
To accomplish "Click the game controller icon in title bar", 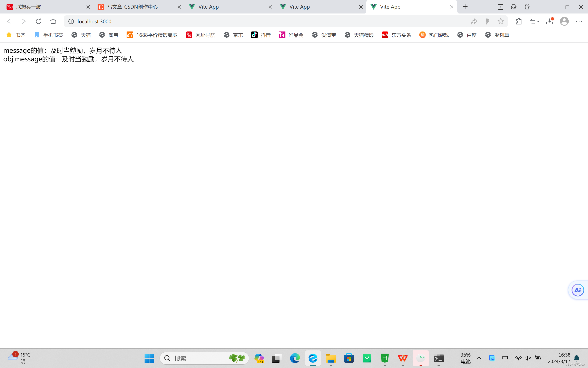I will click(514, 7).
